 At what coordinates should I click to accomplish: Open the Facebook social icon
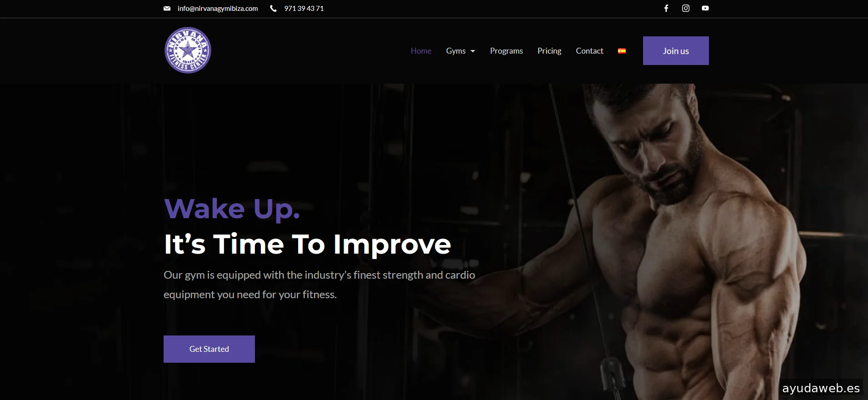666,8
